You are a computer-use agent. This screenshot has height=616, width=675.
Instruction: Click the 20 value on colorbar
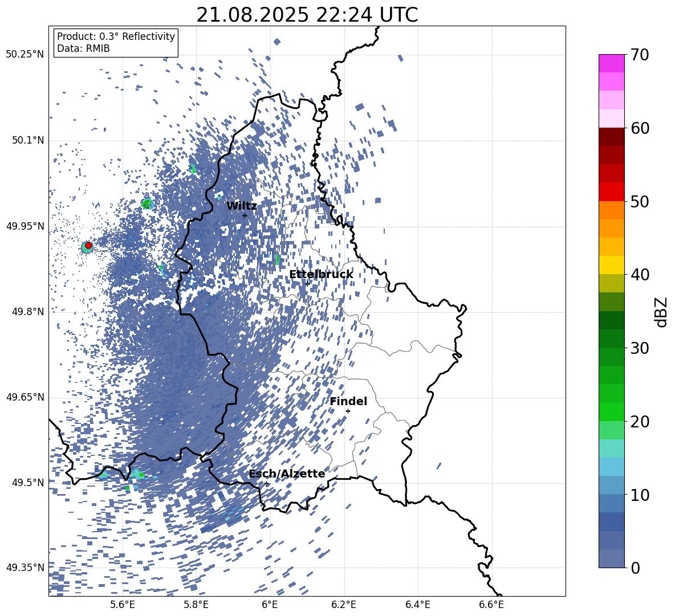click(x=640, y=422)
